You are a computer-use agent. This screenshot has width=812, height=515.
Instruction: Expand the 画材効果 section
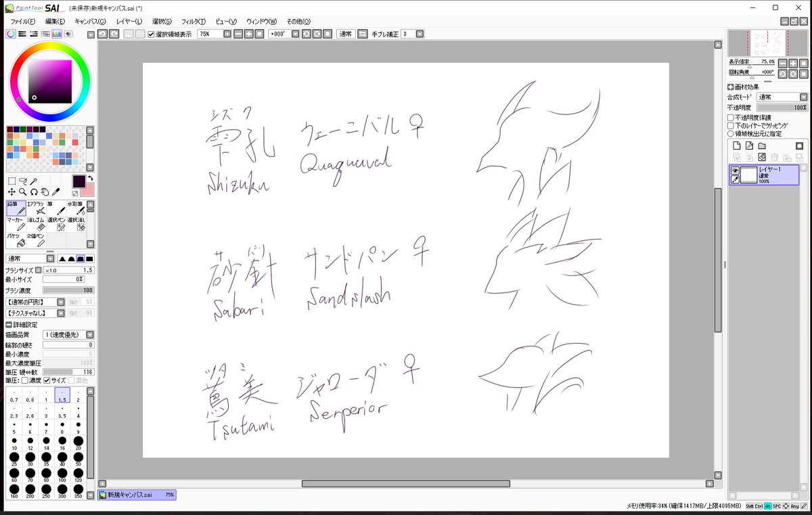pos(731,87)
